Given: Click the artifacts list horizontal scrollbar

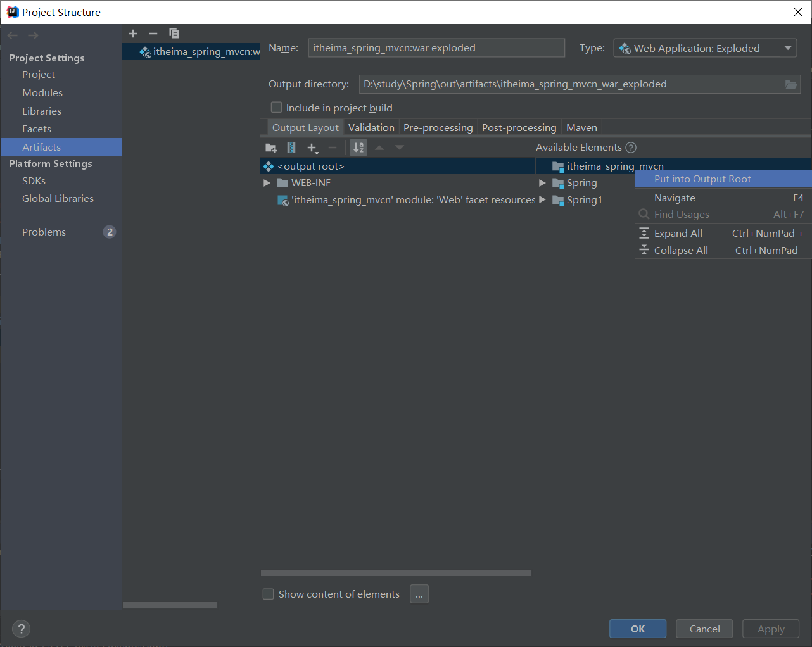Looking at the screenshot, I should [x=170, y=605].
